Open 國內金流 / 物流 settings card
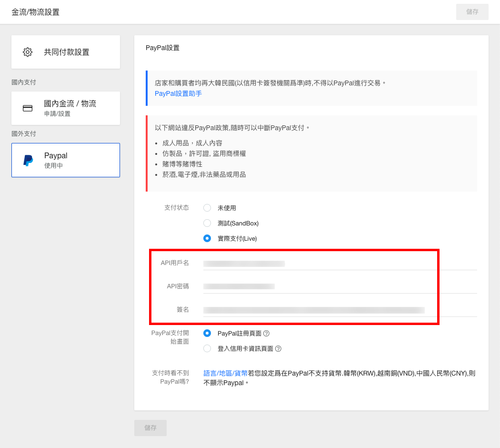 (x=66, y=108)
